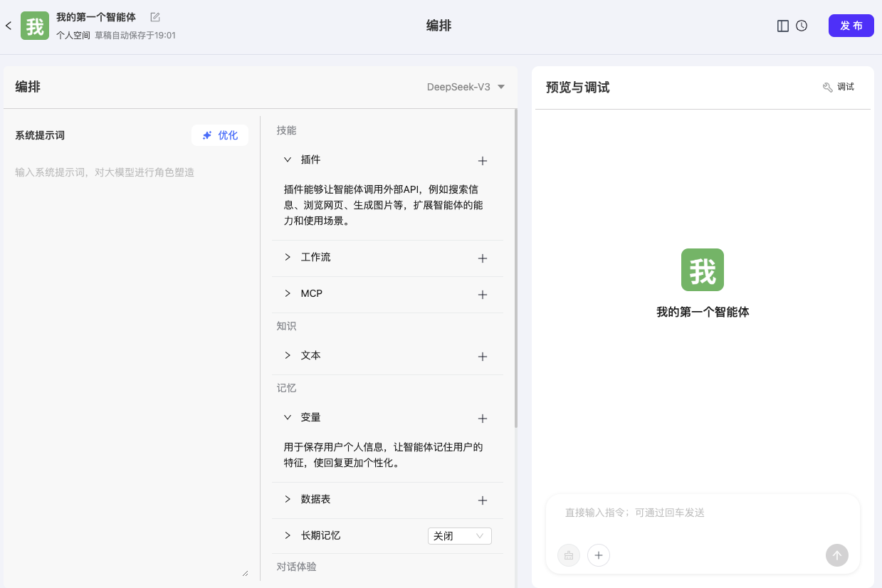Screen dimensions: 882x588
Task: Click the back arrow icon
Action: point(9,26)
